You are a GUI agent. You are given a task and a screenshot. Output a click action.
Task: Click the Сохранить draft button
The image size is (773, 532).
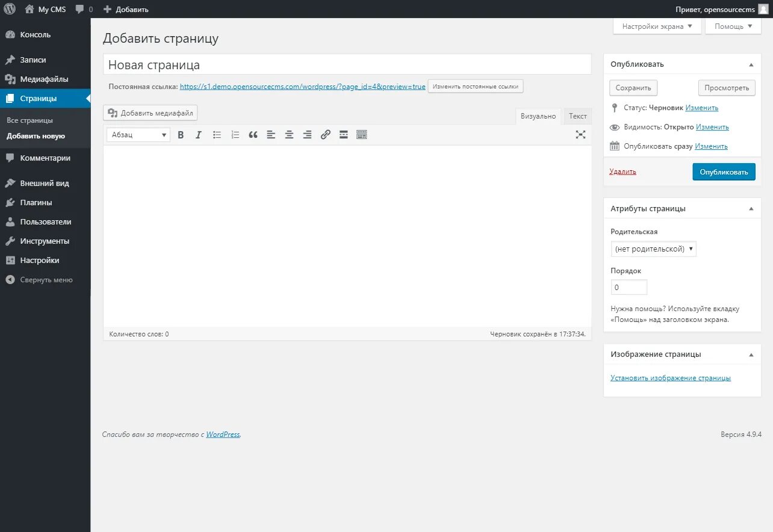633,88
